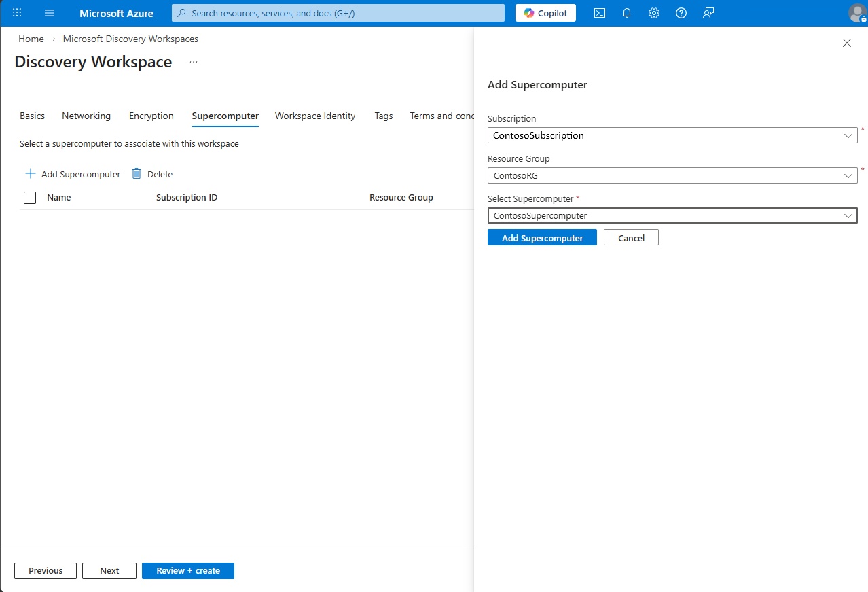The height and width of the screenshot is (592, 868).
Task: Click the plus Add Supercomputer toolbar command
Action: pyautogui.click(x=73, y=174)
